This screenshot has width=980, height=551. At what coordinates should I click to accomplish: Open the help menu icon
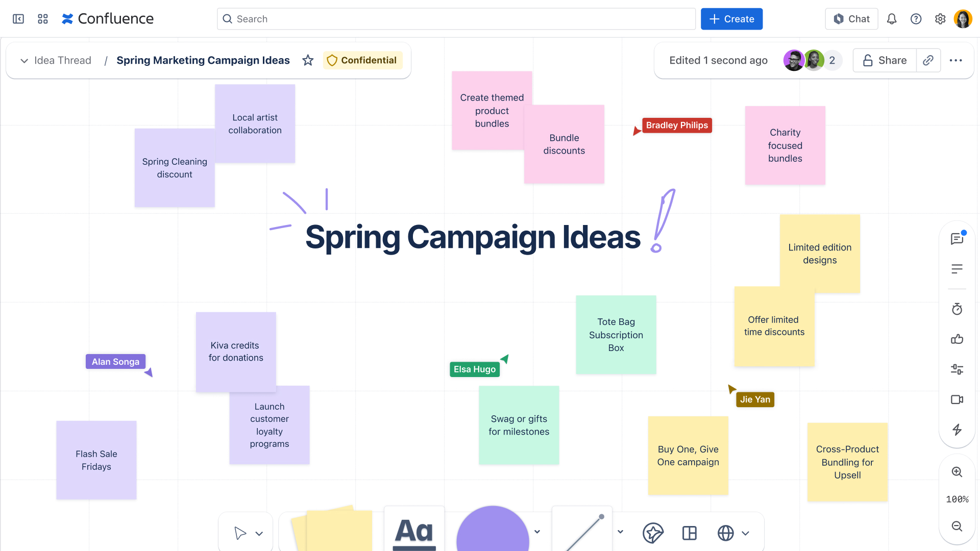pyautogui.click(x=916, y=19)
